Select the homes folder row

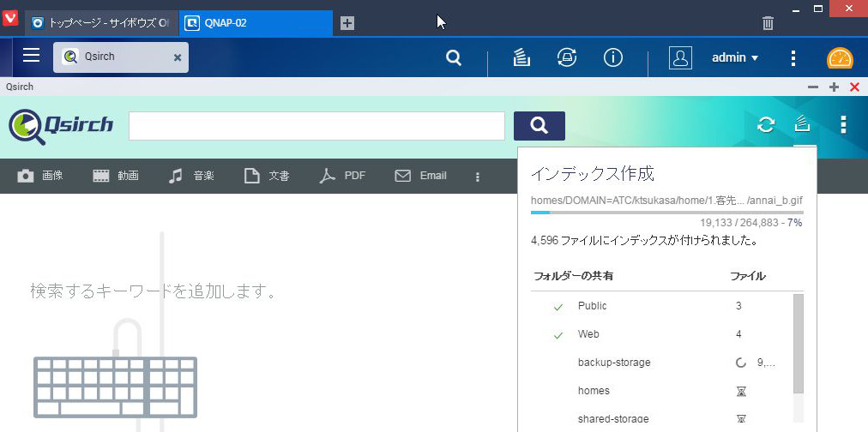(x=661, y=391)
